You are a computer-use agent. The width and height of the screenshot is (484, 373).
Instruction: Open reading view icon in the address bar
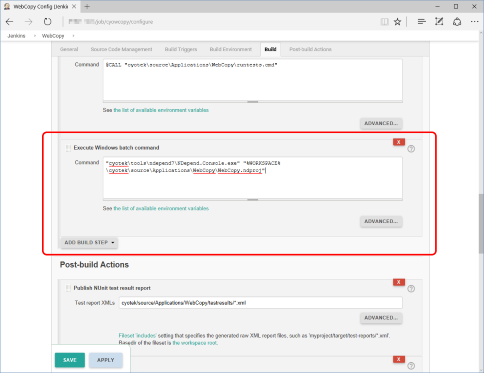click(x=384, y=22)
